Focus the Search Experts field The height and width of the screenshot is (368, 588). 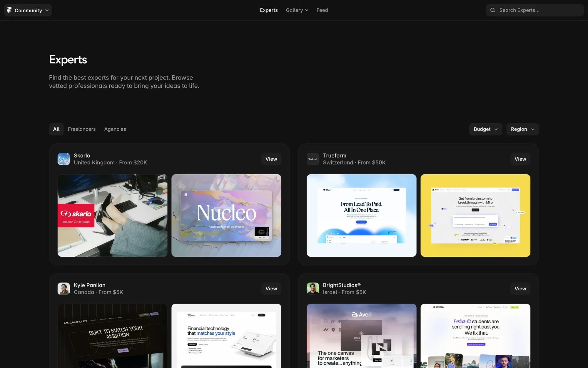[x=534, y=10]
